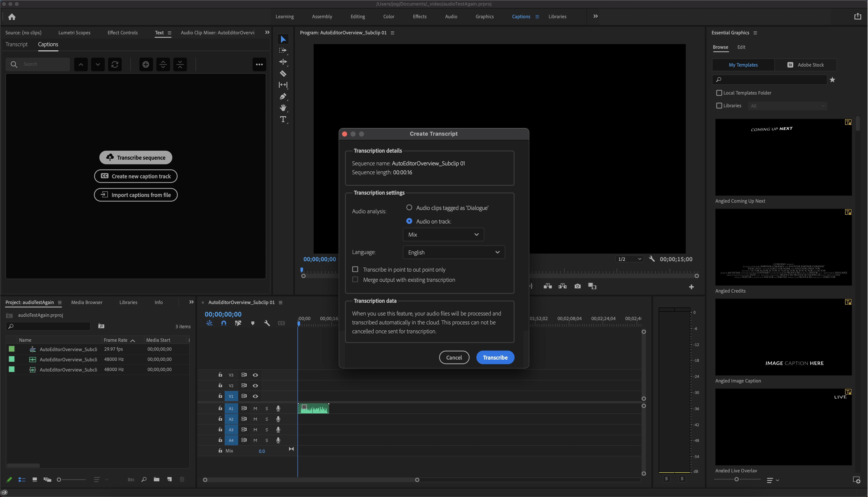Click add new caption segment icon
The image size is (868, 497).
click(146, 64)
